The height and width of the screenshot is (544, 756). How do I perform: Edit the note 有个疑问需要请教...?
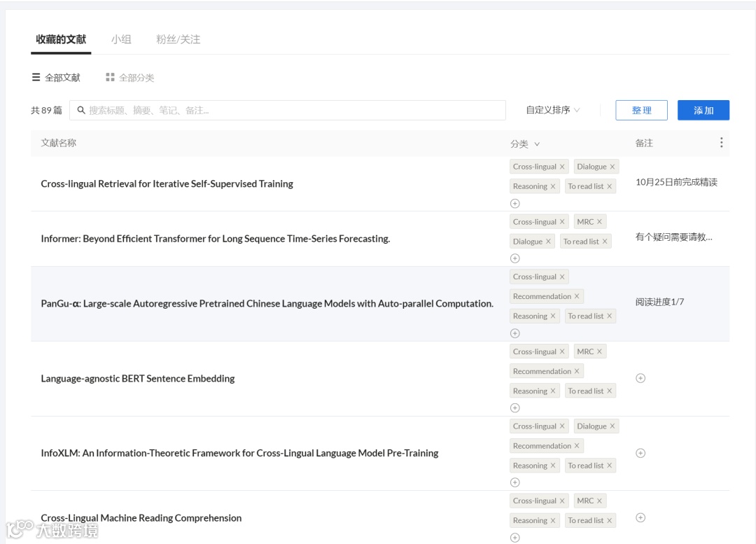pos(673,237)
